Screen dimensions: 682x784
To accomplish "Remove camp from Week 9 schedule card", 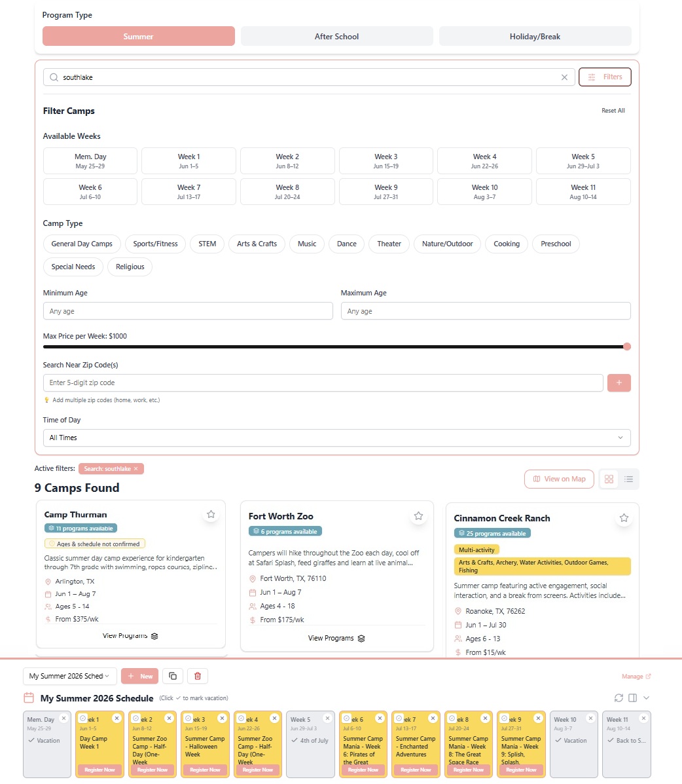I will 538,718.
